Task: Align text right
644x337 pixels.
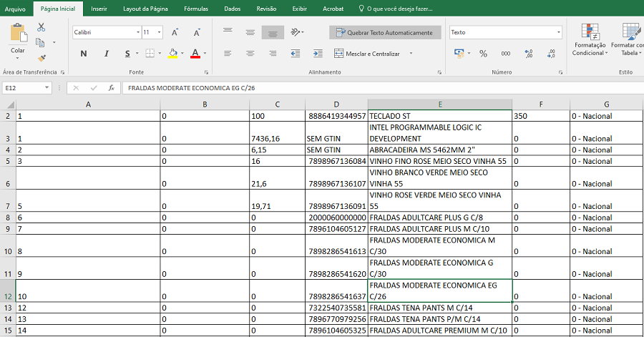Action: click(273, 54)
